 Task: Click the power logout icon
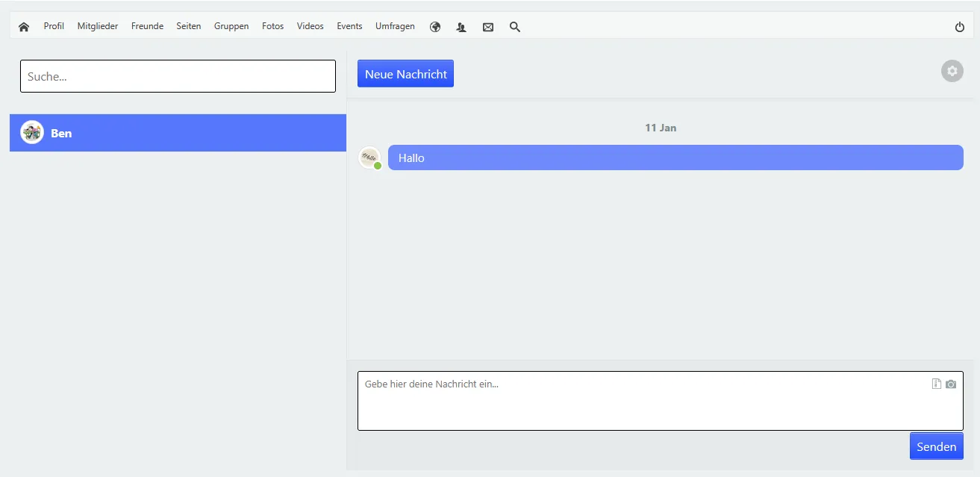[x=960, y=27]
